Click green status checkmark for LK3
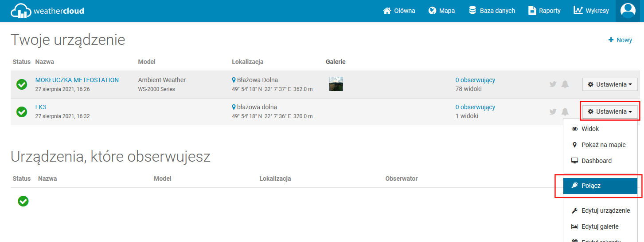The width and height of the screenshot is (644, 242). click(22, 112)
